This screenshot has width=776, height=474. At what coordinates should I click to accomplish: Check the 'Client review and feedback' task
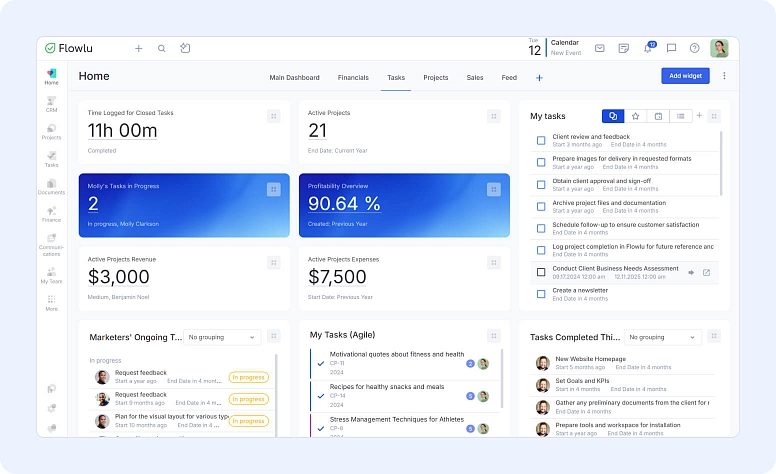coord(541,140)
